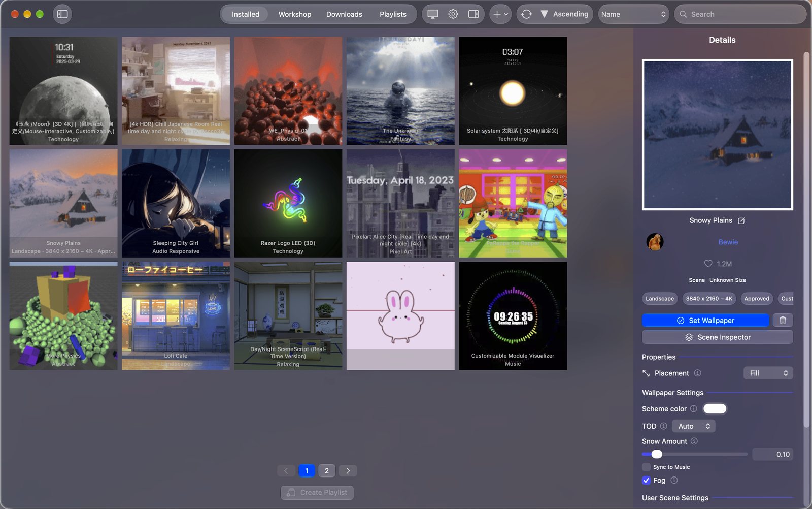Click the heart favorite icon

[x=708, y=264]
